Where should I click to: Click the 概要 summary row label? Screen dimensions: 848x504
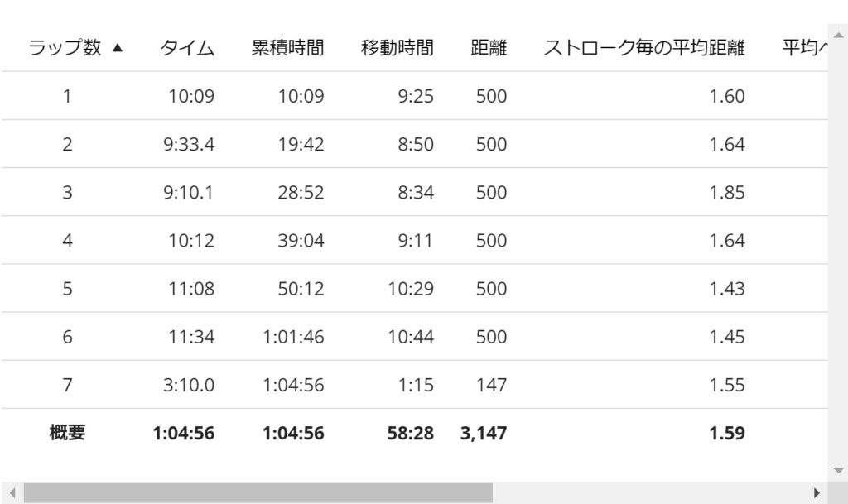(67, 433)
